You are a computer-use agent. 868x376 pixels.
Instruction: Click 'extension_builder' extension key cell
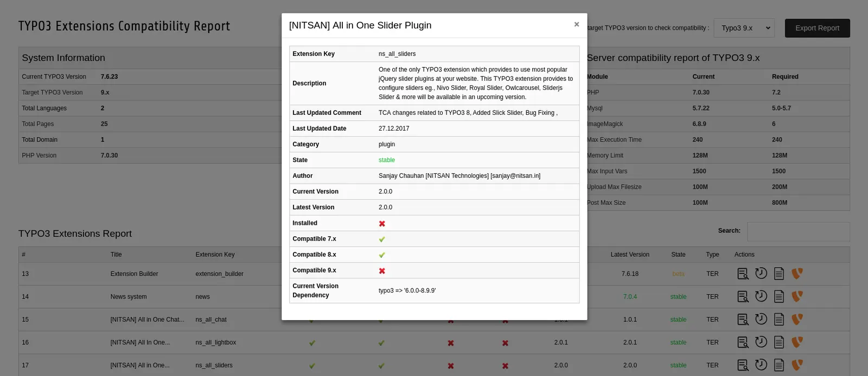click(219, 274)
